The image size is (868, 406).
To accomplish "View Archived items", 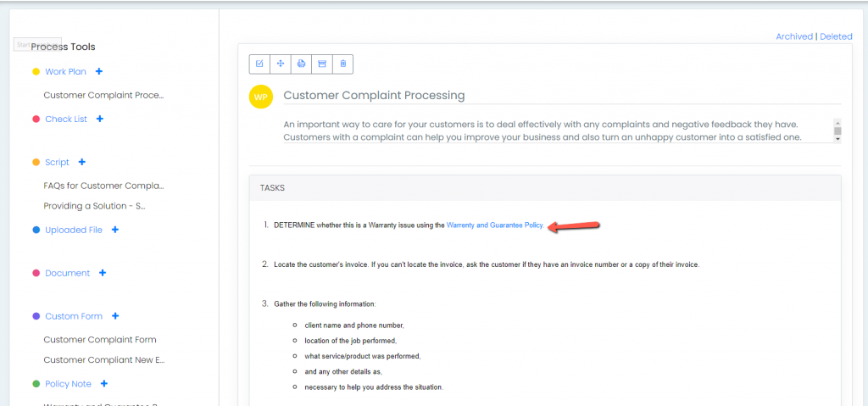I will click(x=793, y=36).
